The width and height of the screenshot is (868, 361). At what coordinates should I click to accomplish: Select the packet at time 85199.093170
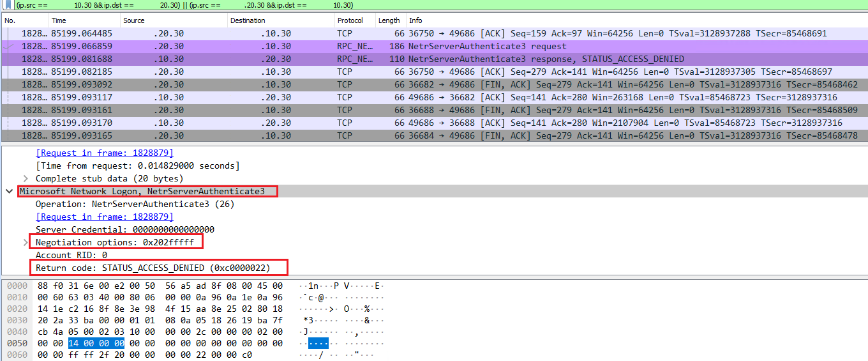tap(434, 123)
